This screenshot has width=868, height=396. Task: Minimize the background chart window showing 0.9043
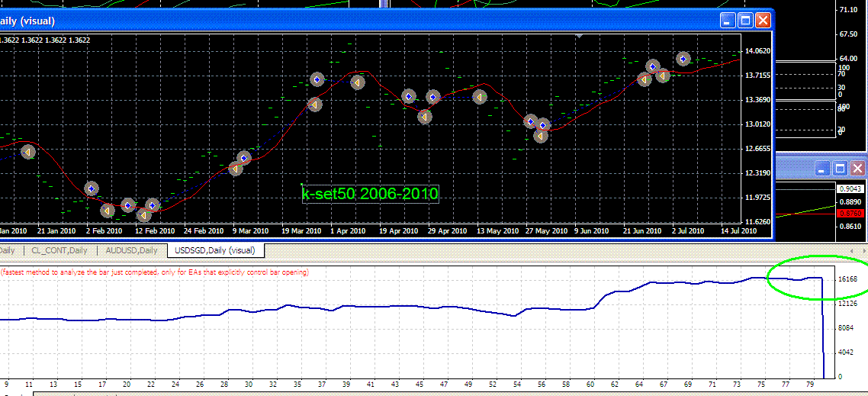[x=823, y=169]
